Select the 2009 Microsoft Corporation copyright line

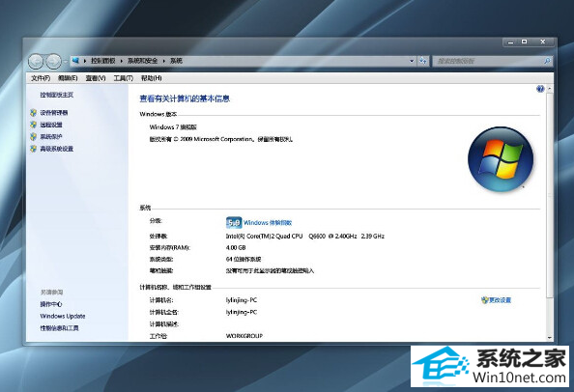click(x=221, y=139)
